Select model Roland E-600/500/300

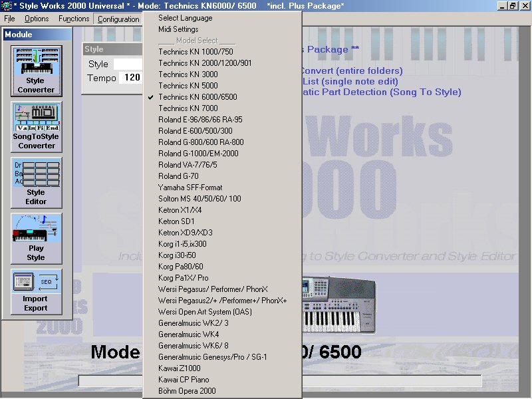tap(222, 131)
